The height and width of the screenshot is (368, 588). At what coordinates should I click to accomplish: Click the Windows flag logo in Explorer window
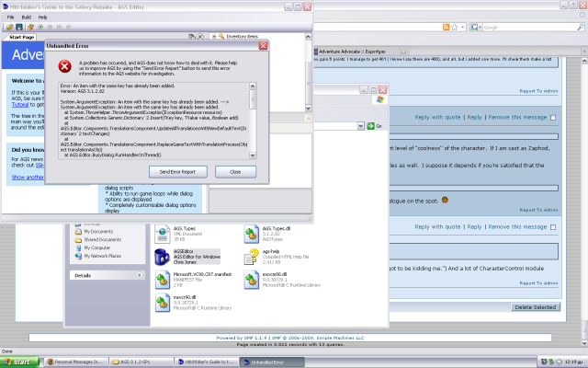(x=379, y=99)
